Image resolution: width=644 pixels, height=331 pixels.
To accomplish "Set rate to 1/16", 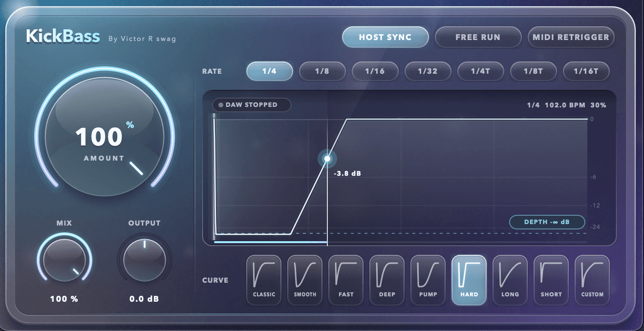I will [x=375, y=71].
